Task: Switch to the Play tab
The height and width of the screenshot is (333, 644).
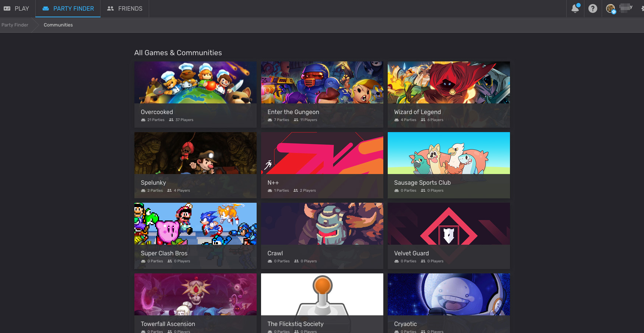Action: pyautogui.click(x=17, y=8)
